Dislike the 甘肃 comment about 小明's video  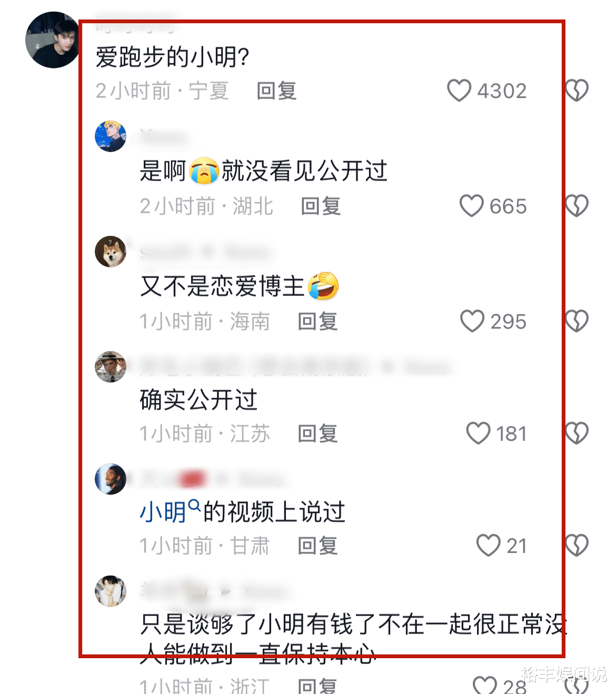pos(577,545)
